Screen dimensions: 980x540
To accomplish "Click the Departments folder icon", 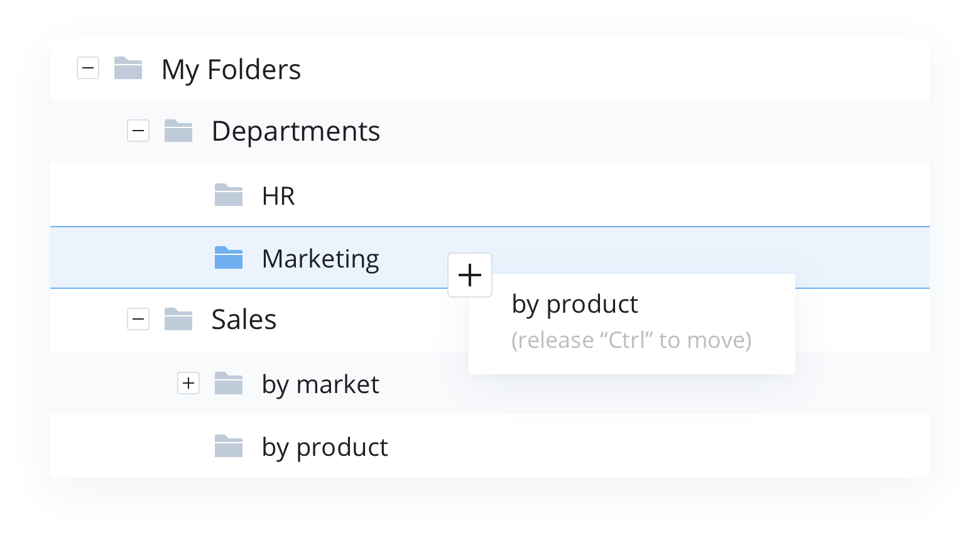I will (178, 131).
